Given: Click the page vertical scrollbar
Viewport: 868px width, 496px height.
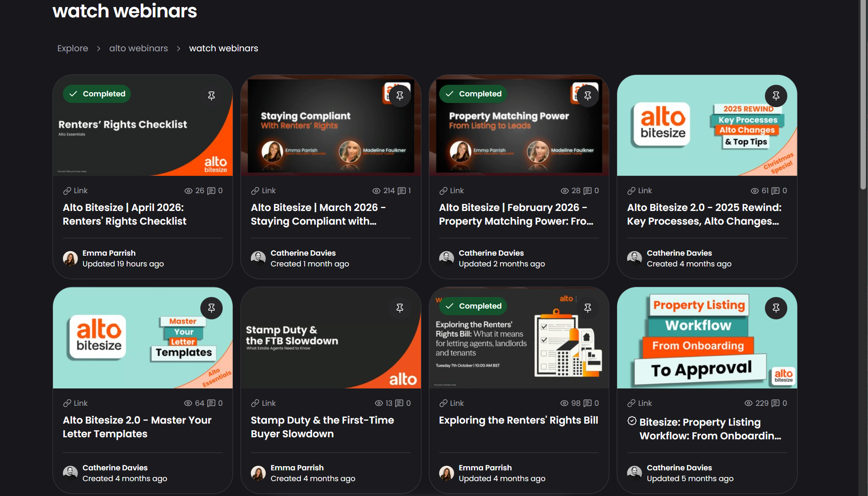Looking at the screenshot, I should pos(863,95).
